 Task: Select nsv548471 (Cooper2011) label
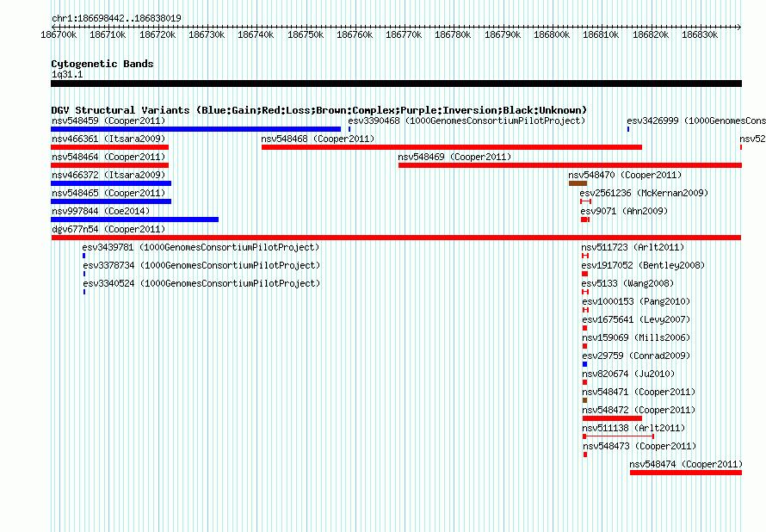pyautogui.click(x=639, y=392)
